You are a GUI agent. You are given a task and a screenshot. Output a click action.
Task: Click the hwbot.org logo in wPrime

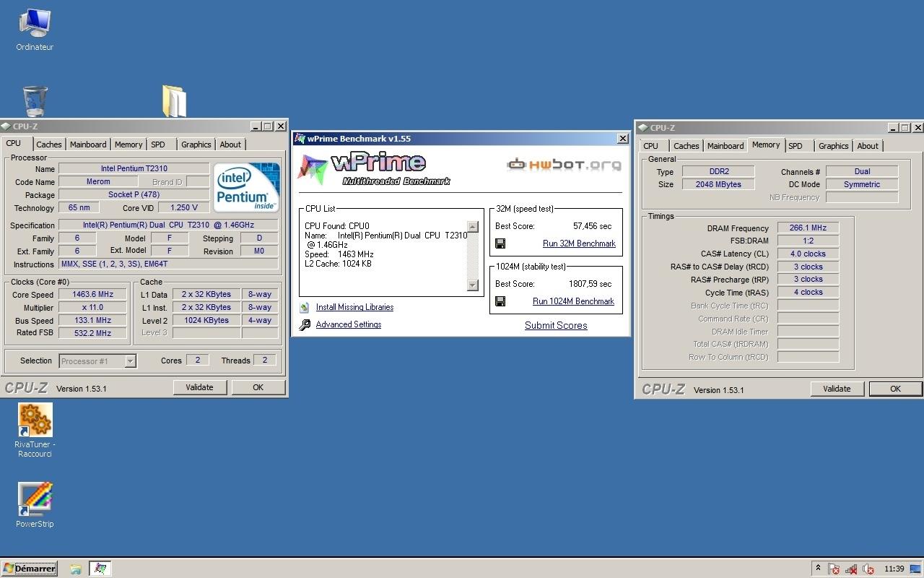(564, 165)
